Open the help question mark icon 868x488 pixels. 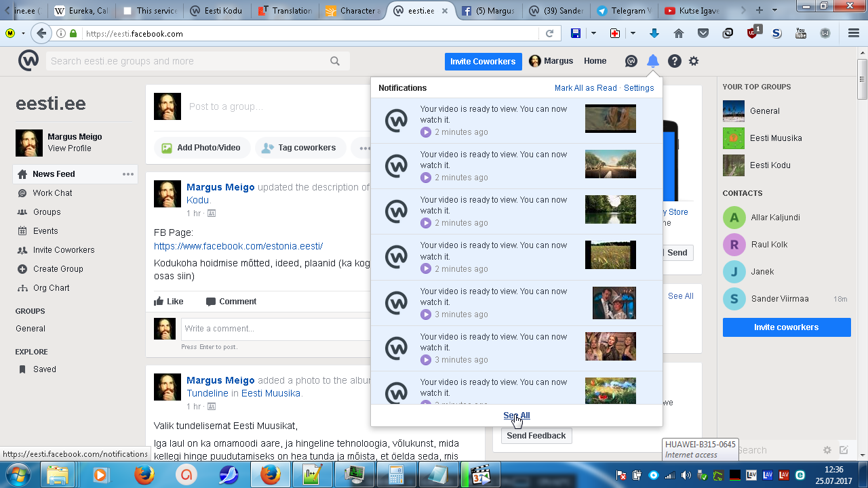pyautogui.click(x=674, y=61)
